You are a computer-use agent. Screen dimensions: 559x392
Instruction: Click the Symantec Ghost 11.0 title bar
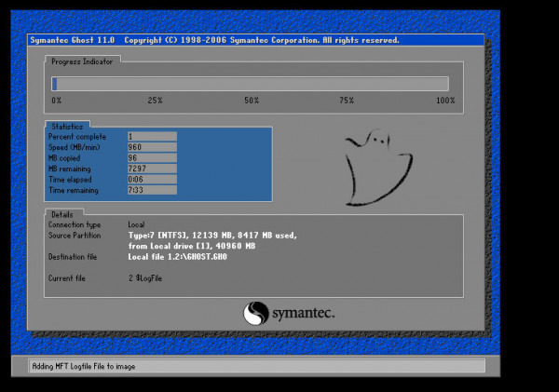(255, 40)
